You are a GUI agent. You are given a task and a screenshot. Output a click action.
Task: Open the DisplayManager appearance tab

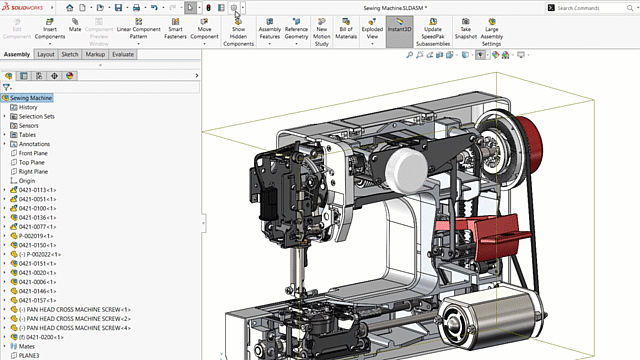pyautogui.click(x=70, y=76)
